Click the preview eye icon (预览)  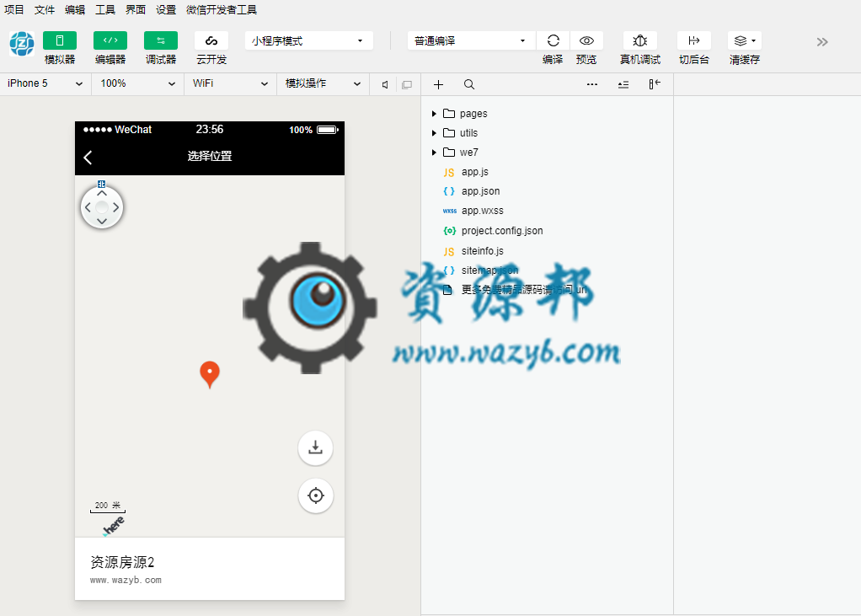coord(586,40)
